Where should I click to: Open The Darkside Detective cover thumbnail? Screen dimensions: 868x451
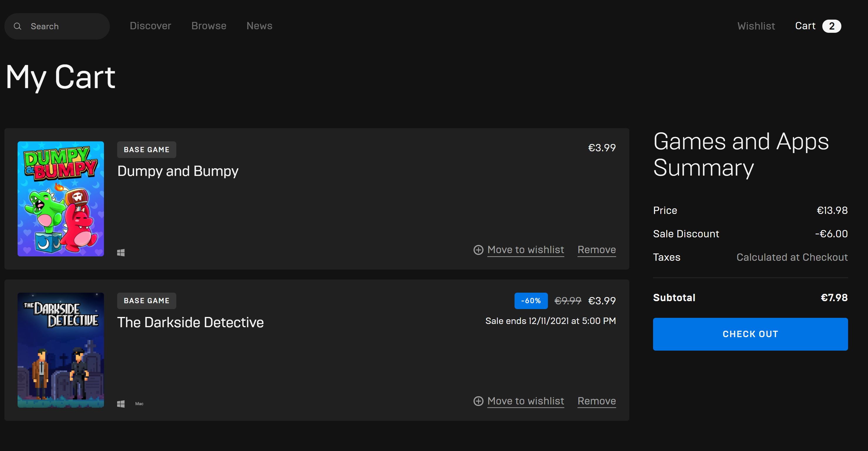coord(61,350)
